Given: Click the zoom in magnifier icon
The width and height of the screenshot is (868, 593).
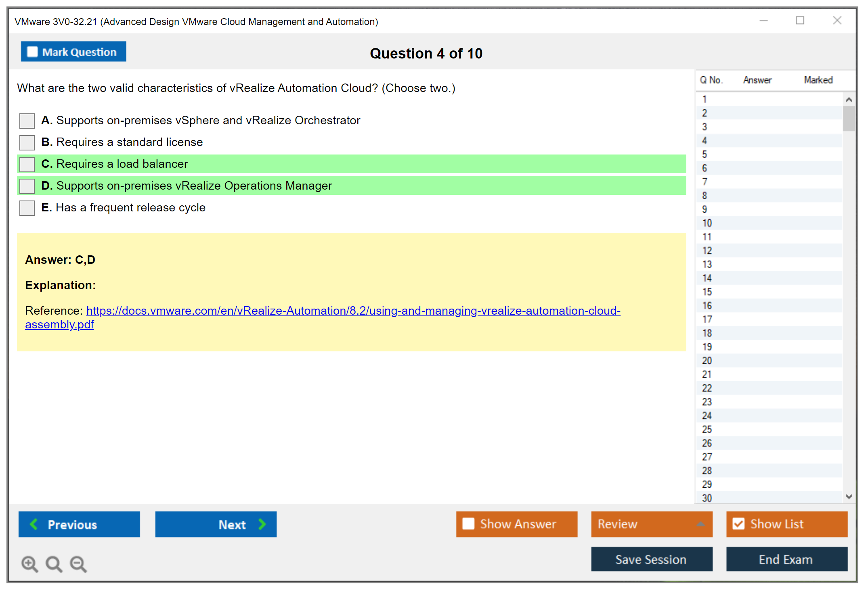Looking at the screenshot, I should [x=29, y=564].
